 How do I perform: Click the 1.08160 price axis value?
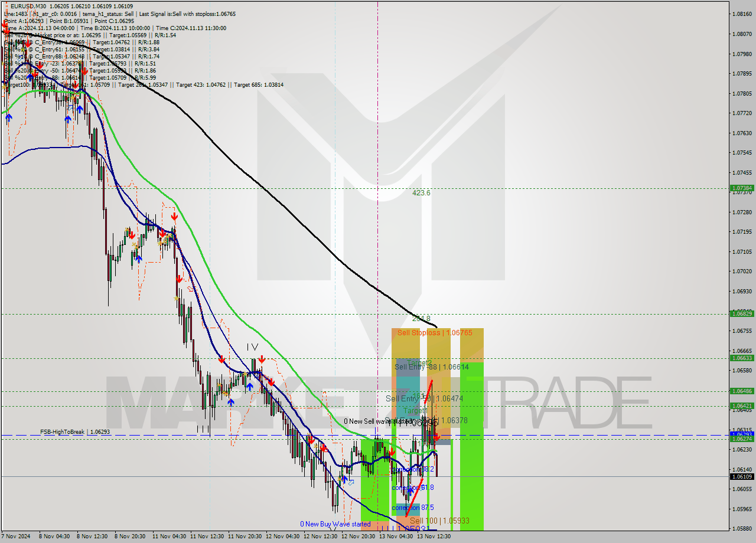(x=742, y=14)
